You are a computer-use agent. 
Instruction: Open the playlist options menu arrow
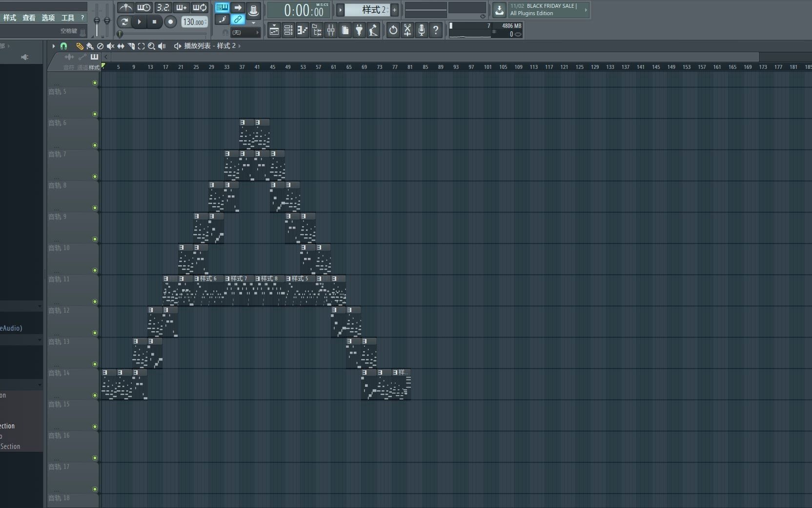click(x=54, y=46)
